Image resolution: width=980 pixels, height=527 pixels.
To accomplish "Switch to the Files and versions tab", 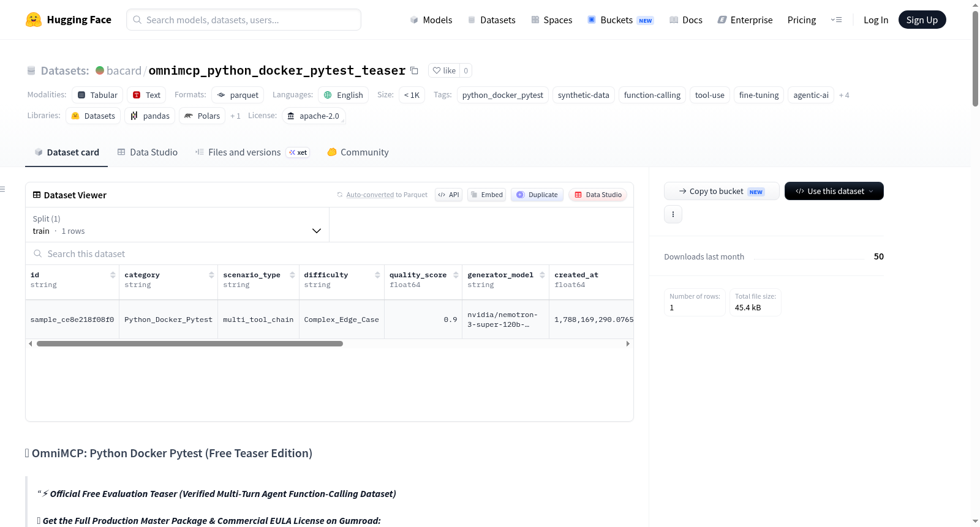I will (x=252, y=152).
